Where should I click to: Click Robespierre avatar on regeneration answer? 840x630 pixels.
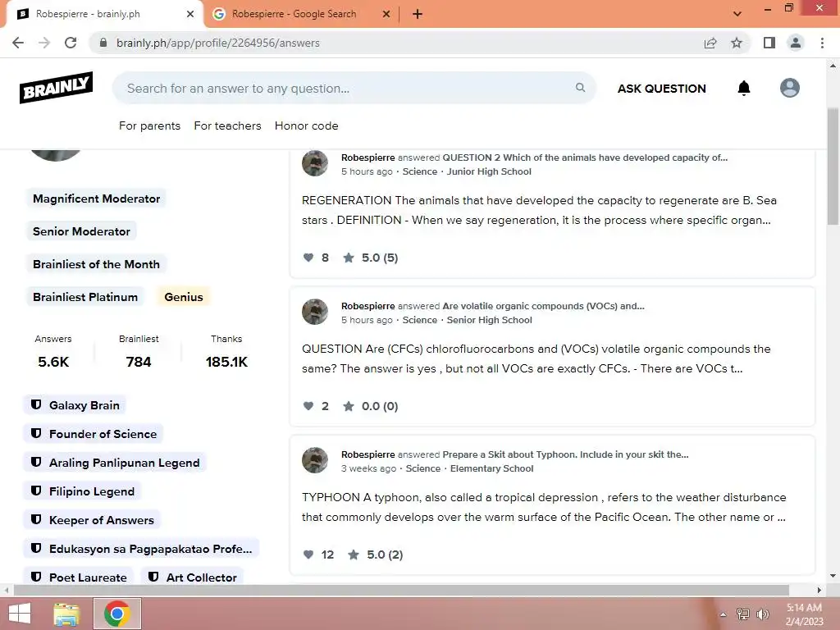(315, 163)
